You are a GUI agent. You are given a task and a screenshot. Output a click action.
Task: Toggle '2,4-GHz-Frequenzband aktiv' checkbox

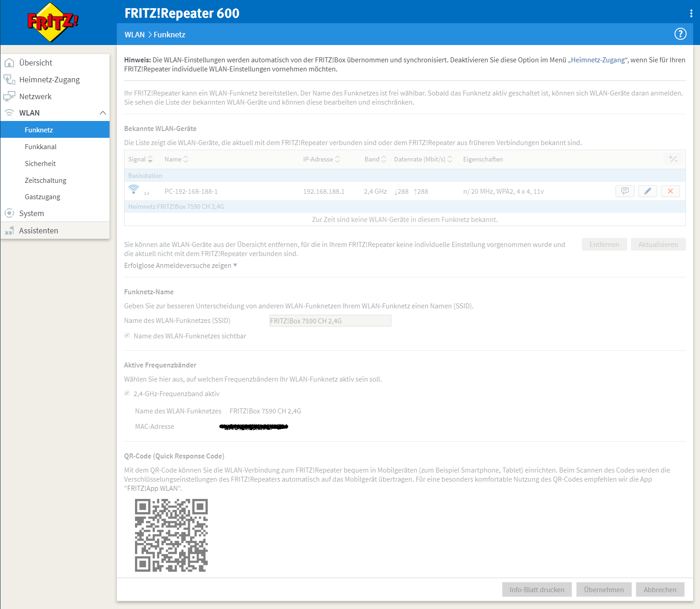coord(127,393)
